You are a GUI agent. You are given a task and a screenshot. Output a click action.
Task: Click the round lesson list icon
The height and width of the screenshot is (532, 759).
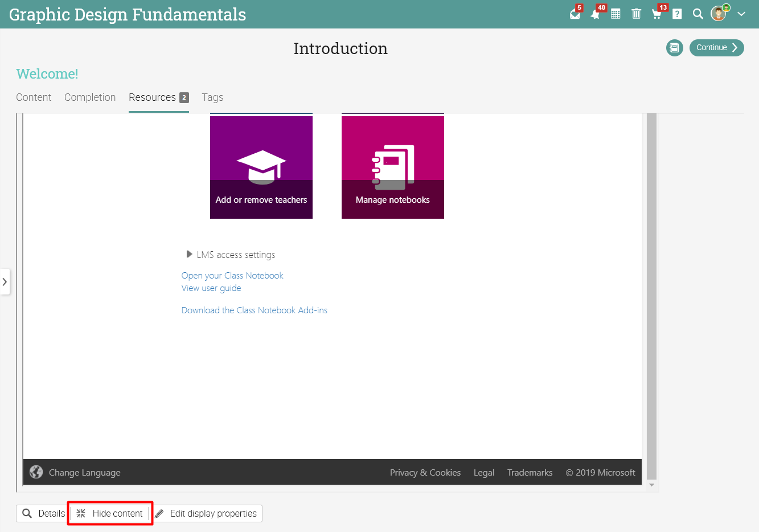click(x=675, y=48)
